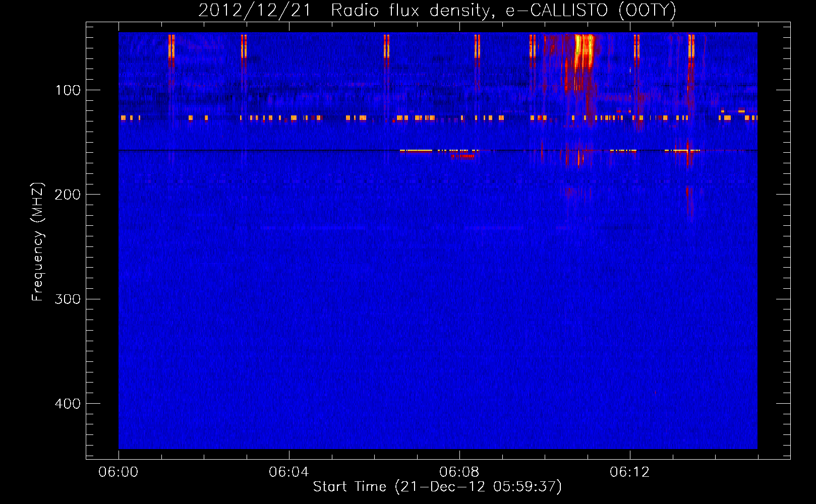Click the 06:00 time tick label

click(x=119, y=472)
